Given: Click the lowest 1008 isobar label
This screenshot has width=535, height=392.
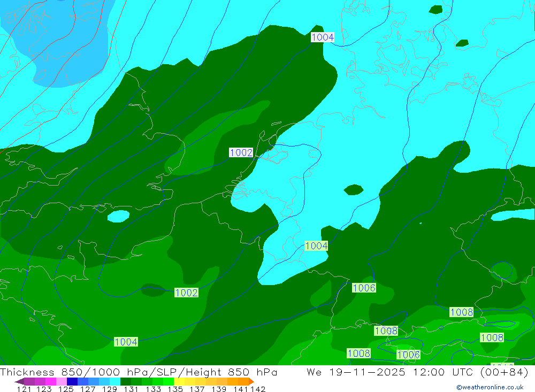Looking at the screenshot, I should [x=358, y=353].
